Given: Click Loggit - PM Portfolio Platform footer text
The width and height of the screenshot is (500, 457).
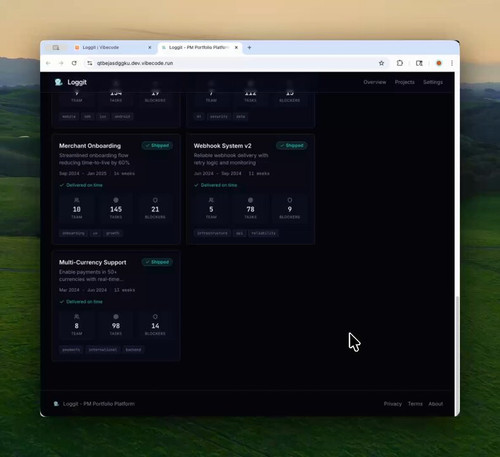Looking at the screenshot, I should pyautogui.click(x=99, y=404).
